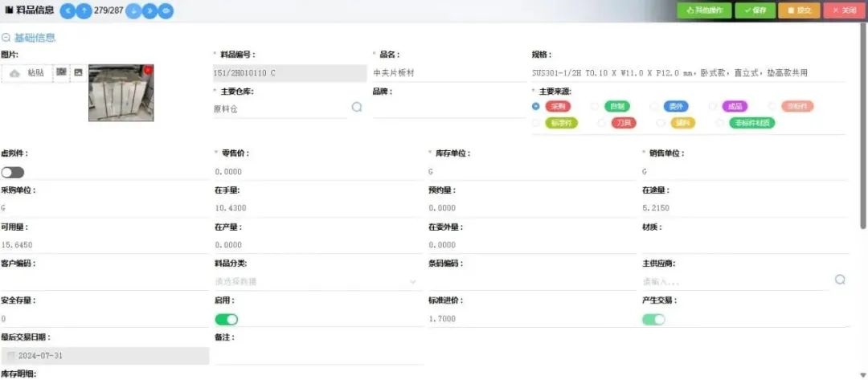Select the 成品 source radio button
Screen dimensions: 868x380
point(712,106)
